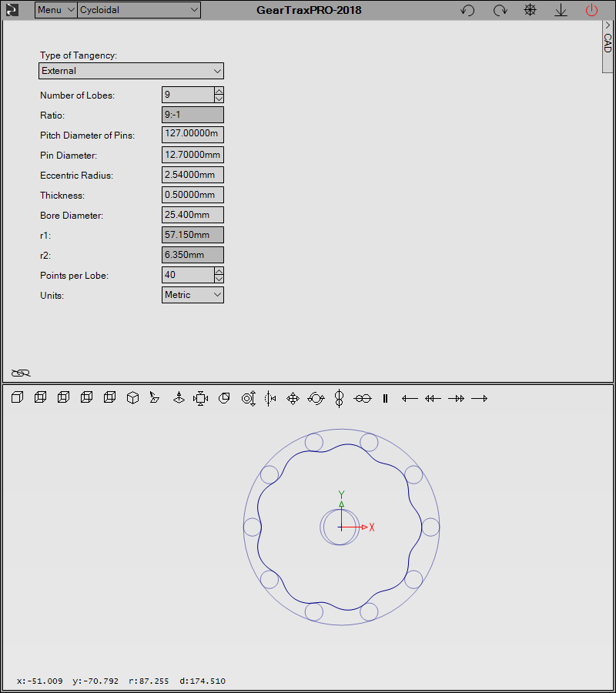Click the undo counterclockwise arrow icon
The image size is (616, 693).
point(467,10)
